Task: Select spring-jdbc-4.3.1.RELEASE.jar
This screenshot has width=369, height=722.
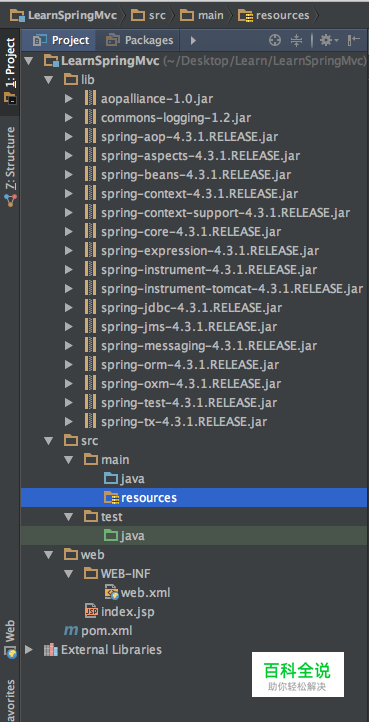Action: click(192, 308)
